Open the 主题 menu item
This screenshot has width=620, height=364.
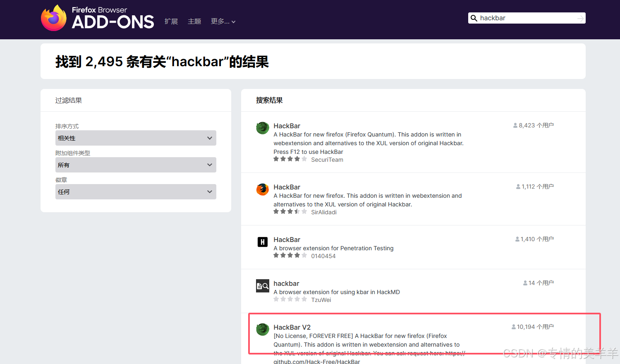[x=194, y=22]
